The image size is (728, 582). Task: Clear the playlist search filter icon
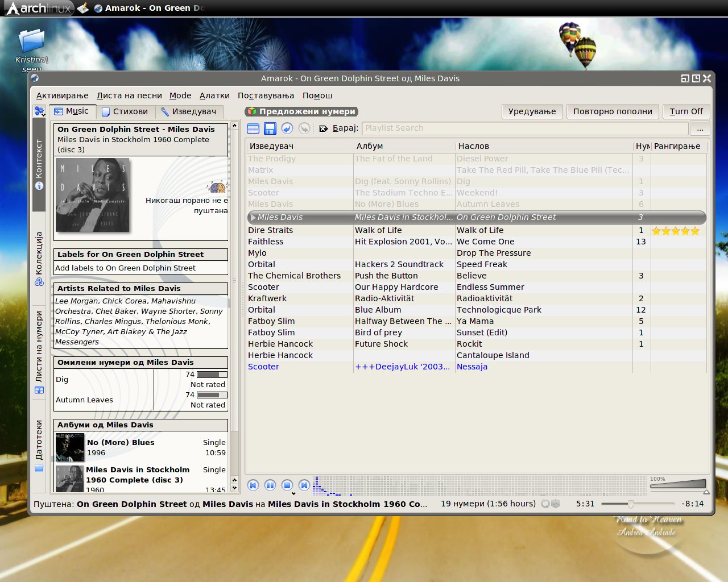[324, 129]
